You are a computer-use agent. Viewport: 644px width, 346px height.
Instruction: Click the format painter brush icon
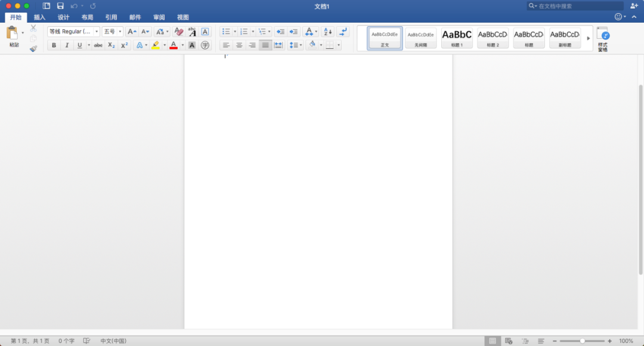(33, 48)
